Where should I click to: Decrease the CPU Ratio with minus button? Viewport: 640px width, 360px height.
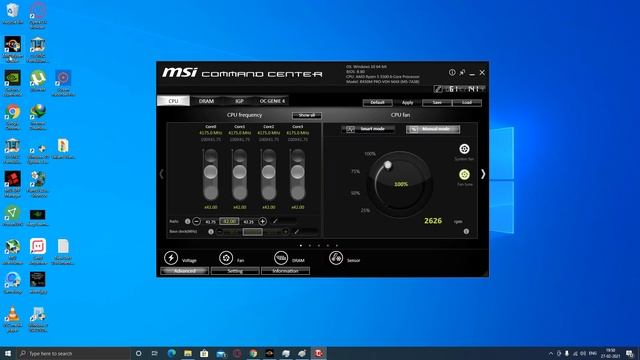[x=196, y=221]
